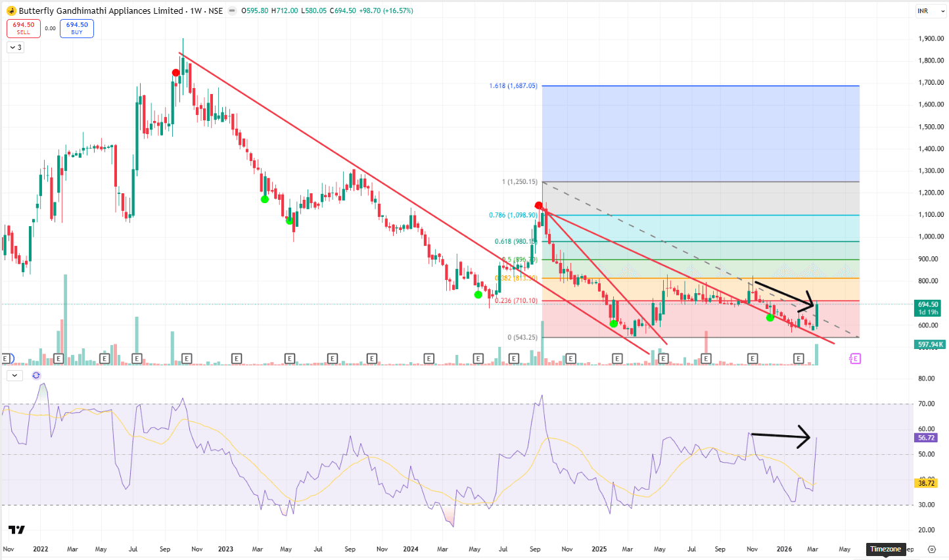Click the high value H712.00
Image resolution: width=949 pixels, height=560 pixels.
(285, 11)
